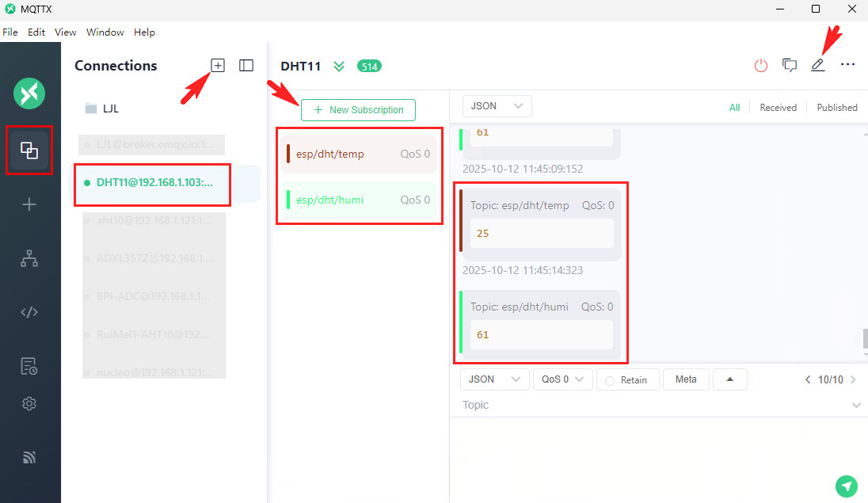Viewport: 868px width, 503px height.
Task: Click the New Subscription button
Action: point(358,110)
